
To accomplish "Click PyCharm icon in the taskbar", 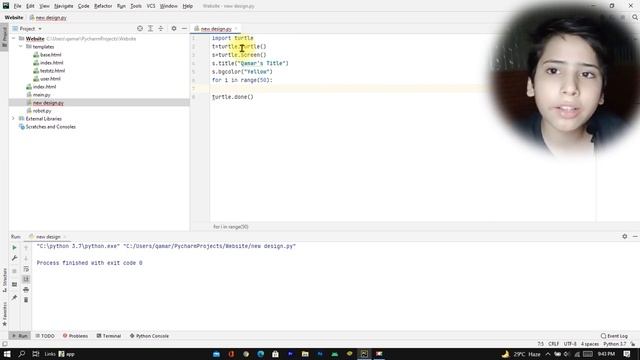I will [364, 354].
